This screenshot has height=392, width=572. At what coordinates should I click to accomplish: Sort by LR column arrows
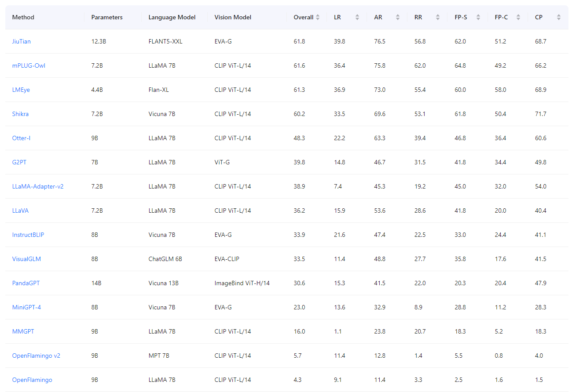(357, 18)
